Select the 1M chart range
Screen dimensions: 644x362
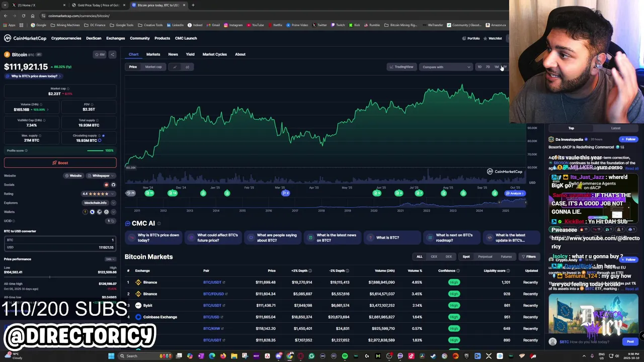point(496,67)
